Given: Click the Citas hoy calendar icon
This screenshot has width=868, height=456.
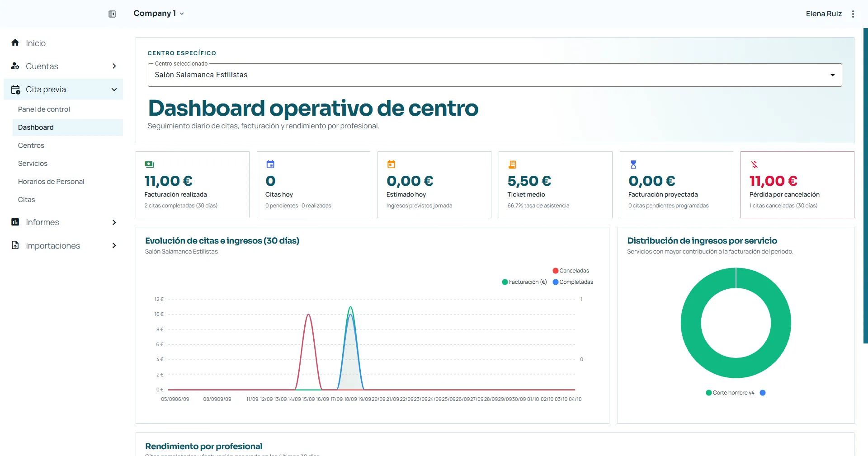Looking at the screenshot, I should click(x=270, y=164).
